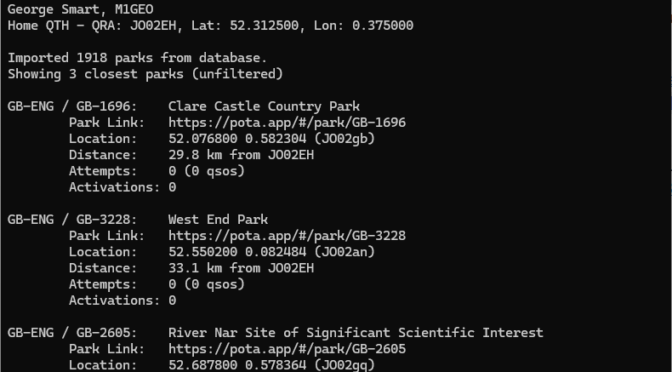Click the West End Park name
Screen dimensions: 672x372
(218, 219)
